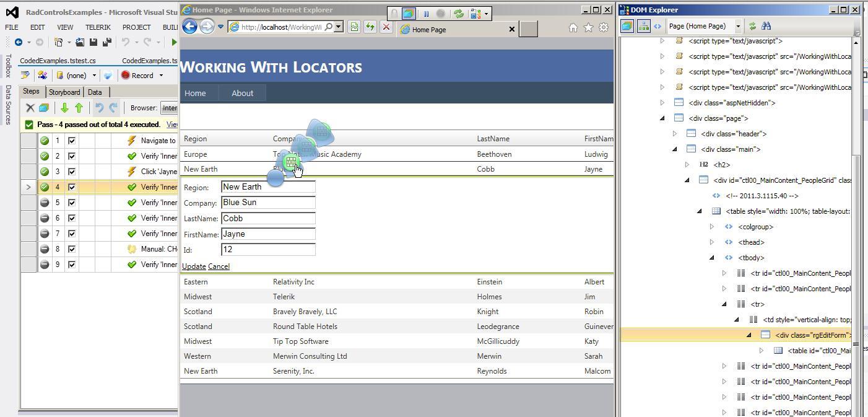868x417 pixels.
Task: Uncheck step 3 Click 'Jayne checkbox
Action: (x=72, y=172)
